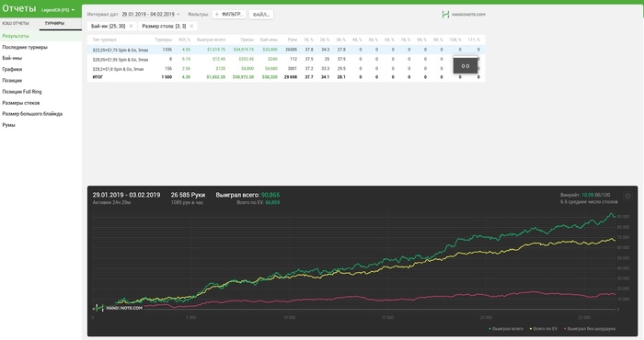Viewport: 644px width, 340px height.
Task: Select the $23,25+$1,75 Spin & Go, 3max row
Action: point(286,50)
